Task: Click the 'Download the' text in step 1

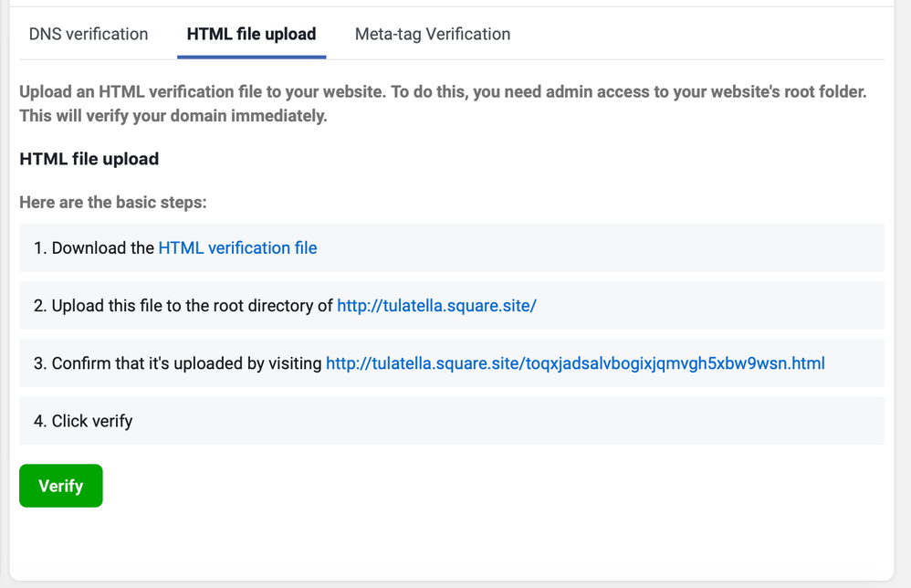Action: (x=103, y=247)
